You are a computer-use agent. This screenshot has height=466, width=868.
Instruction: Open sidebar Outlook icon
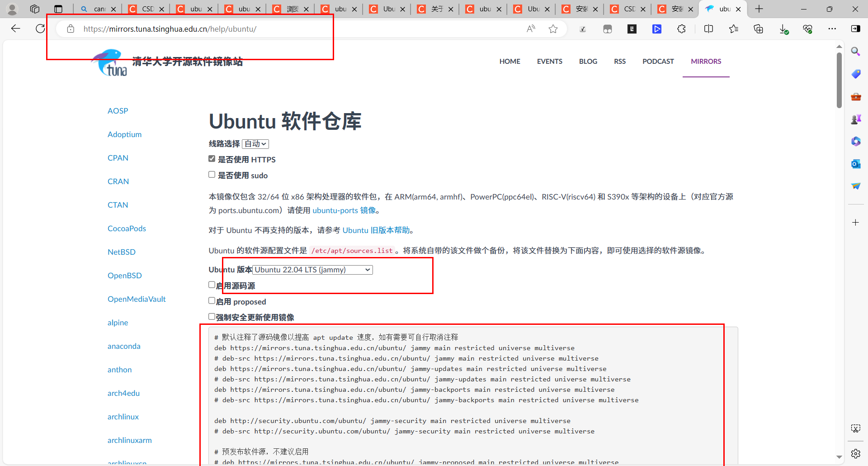[x=855, y=164]
